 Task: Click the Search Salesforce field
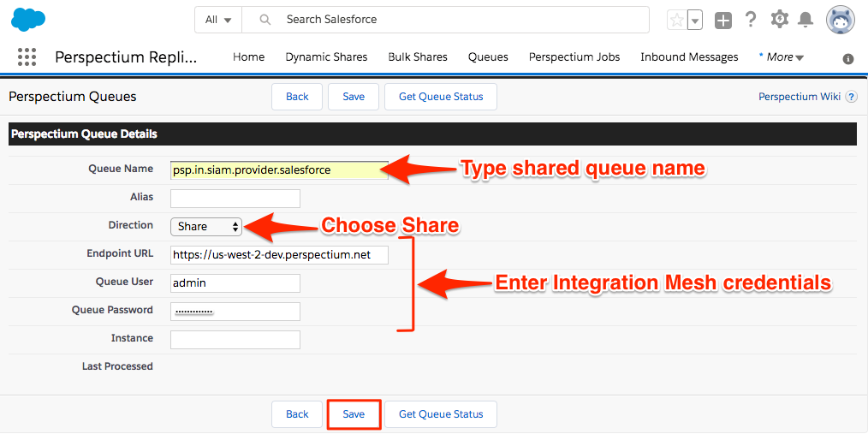tap(446, 20)
